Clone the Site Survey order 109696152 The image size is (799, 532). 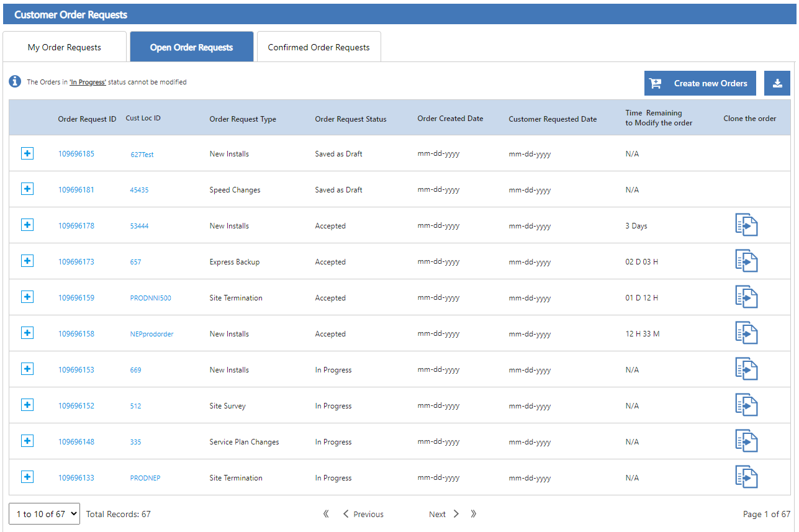(746, 405)
